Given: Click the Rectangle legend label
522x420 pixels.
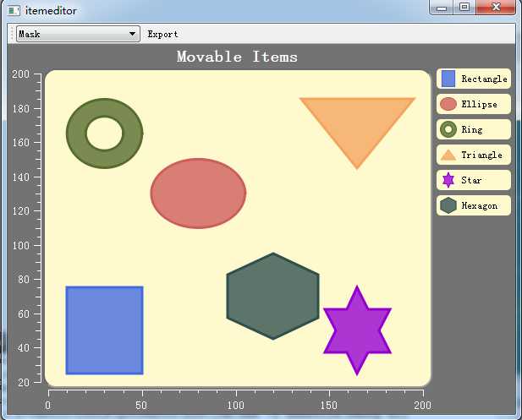Looking at the screenshot, I should click(484, 79).
